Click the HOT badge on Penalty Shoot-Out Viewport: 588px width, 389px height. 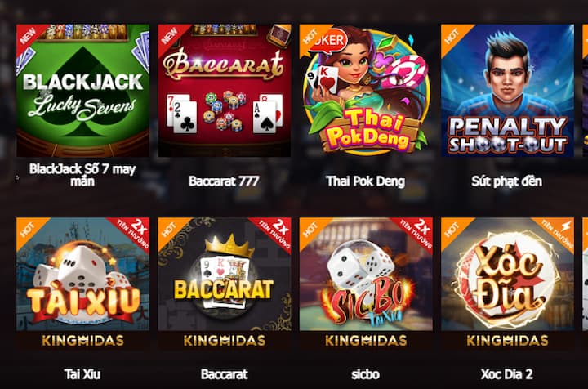pos(452,37)
